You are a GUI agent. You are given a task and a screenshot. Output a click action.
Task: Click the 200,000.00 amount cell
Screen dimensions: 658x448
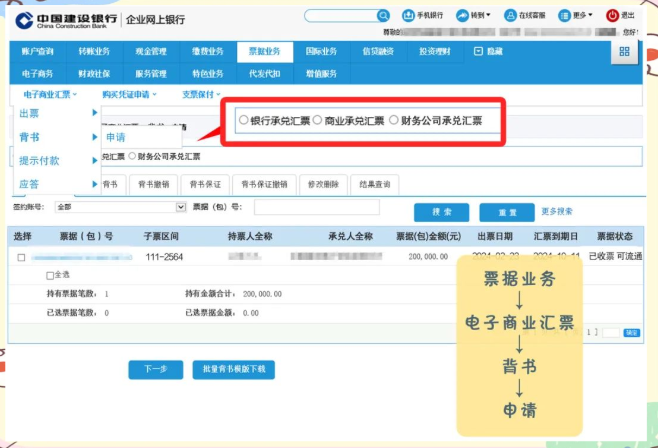pyautogui.click(x=428, y=256)
